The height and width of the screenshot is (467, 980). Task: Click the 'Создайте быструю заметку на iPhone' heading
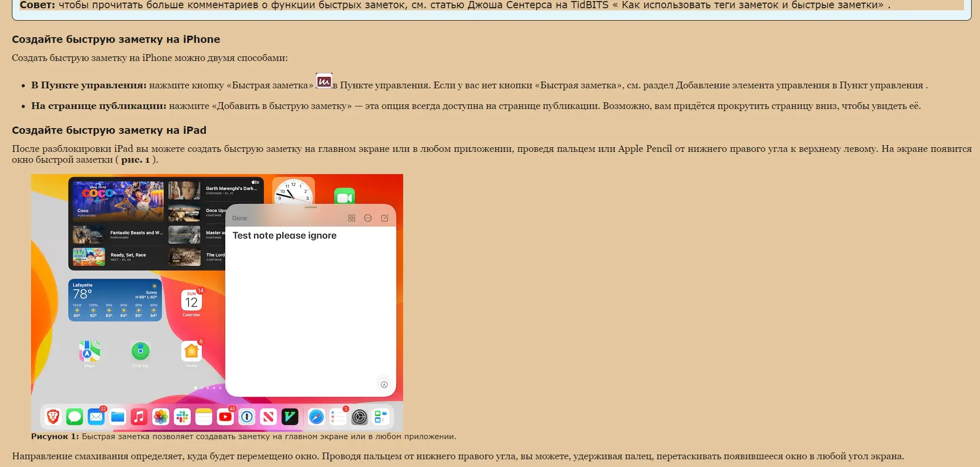116,39
